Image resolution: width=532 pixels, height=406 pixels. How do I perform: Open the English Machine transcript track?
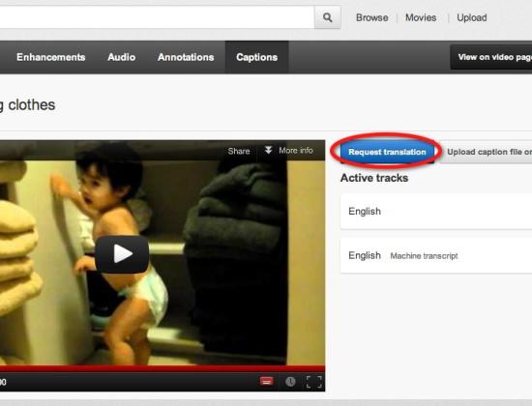[x=436, y=255]
